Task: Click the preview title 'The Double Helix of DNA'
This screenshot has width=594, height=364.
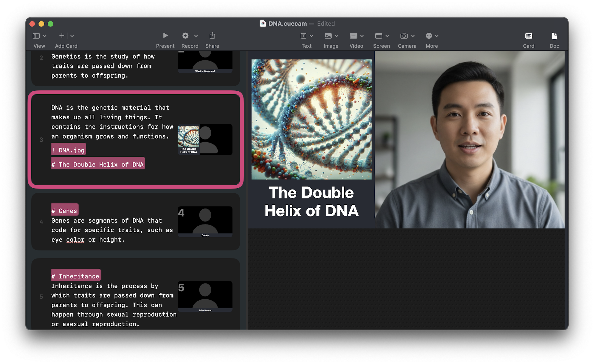Action: point(312,202)
